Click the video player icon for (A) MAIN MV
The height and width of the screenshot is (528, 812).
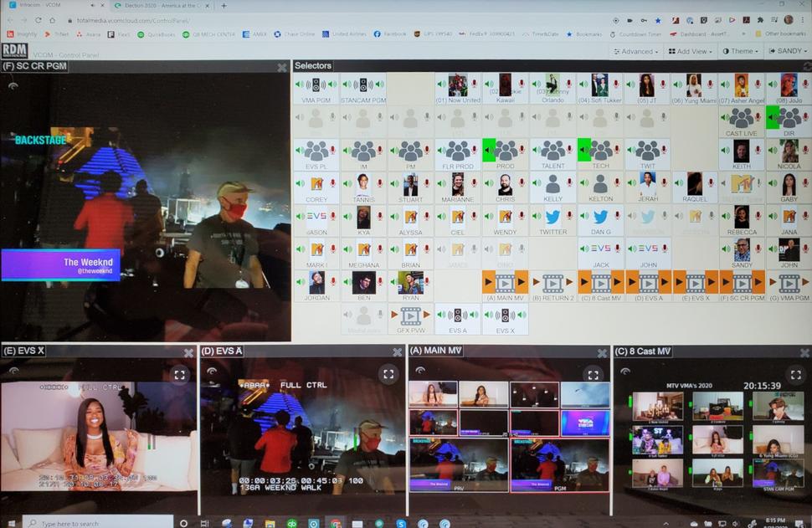[504, 284]
